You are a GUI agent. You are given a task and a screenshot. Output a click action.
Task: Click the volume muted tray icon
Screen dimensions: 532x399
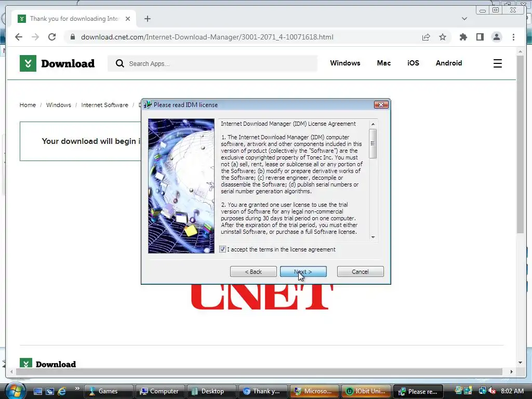click(492, 391)
